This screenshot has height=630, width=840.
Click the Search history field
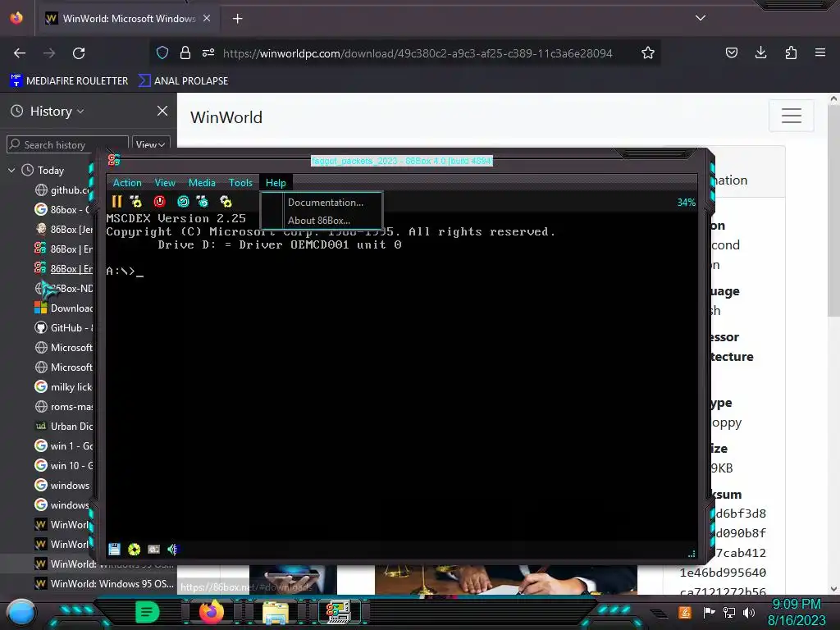tap(68, 144)
